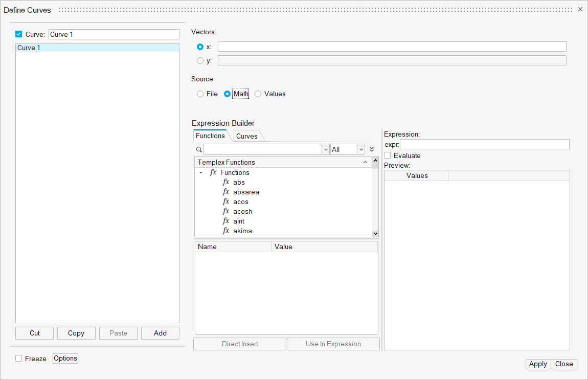Switch to the Curves tab
The height and width of the screenshot is (380, 588).
(247, 136)
